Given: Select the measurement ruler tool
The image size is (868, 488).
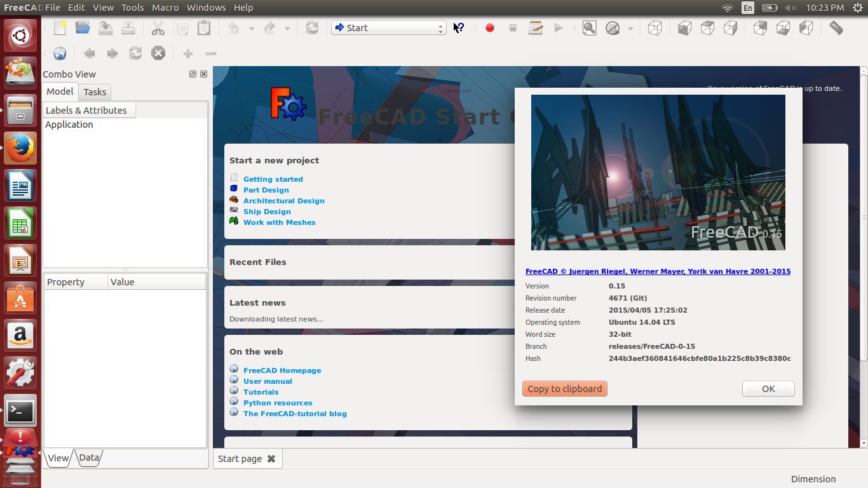Looking at the screenshot, I should (835, 28).
